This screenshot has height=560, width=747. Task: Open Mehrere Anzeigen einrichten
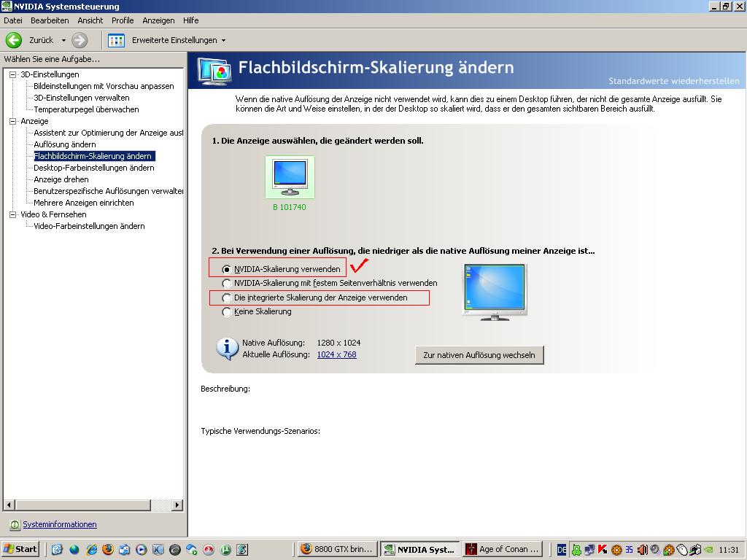tap(84, 203)
